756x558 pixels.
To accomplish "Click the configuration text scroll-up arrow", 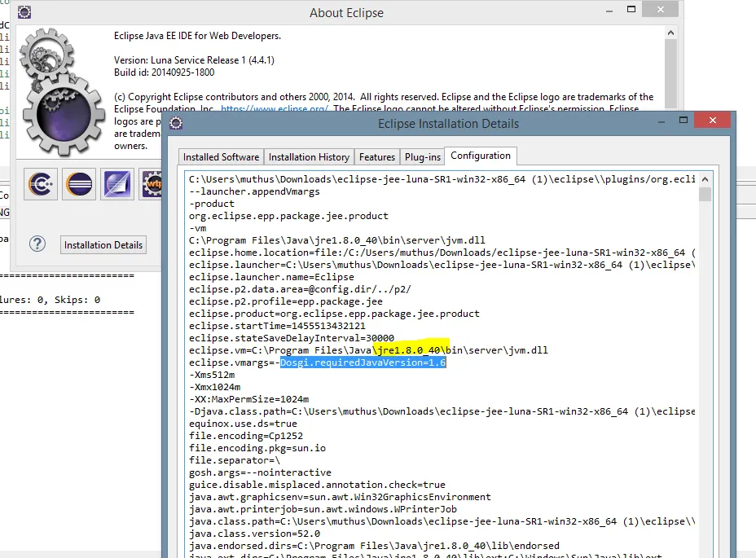I will point(705,179).
